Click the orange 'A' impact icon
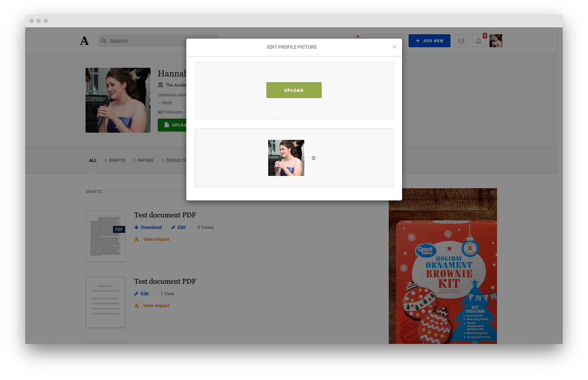This screenshot has width=588, height=380. tap(136, 239)
